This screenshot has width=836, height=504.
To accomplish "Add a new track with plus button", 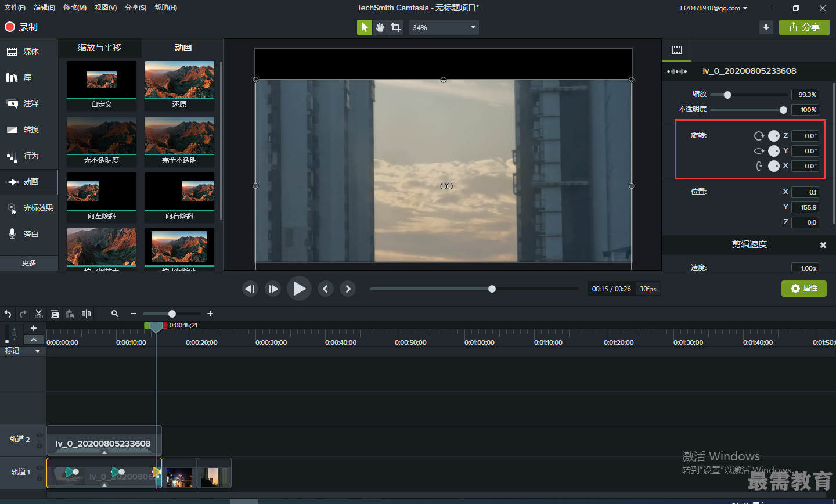I will pos(34,328).
